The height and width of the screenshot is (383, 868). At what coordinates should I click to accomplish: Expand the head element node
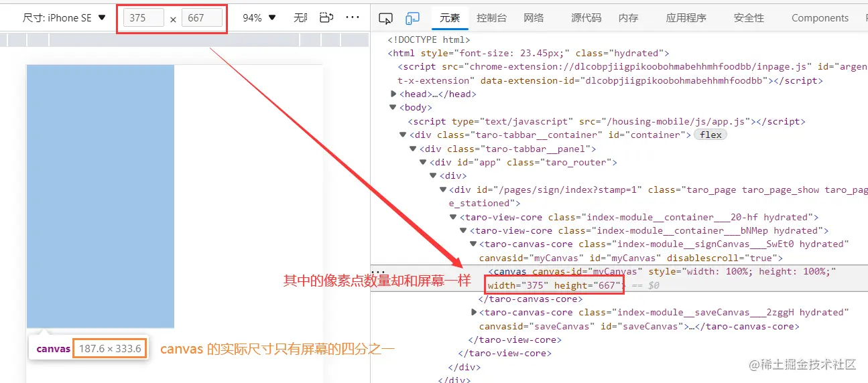point(393,94)
